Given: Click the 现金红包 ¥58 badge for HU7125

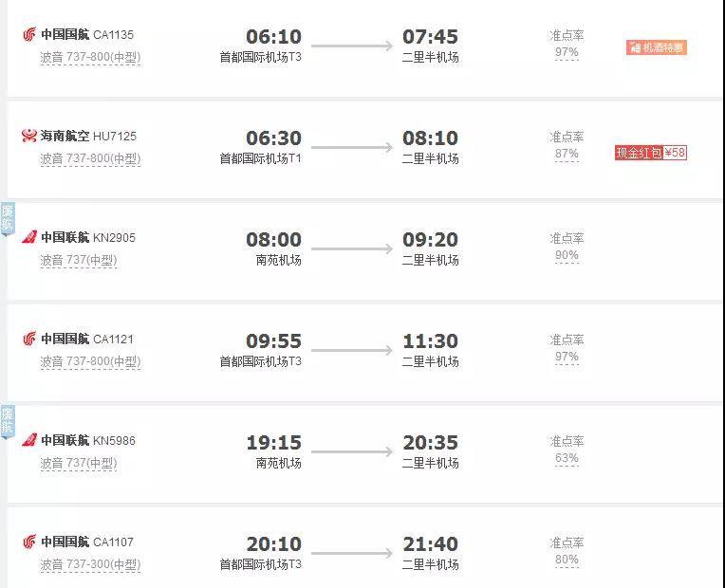Looking at the screenshot, I should click(x=650, y=152).
